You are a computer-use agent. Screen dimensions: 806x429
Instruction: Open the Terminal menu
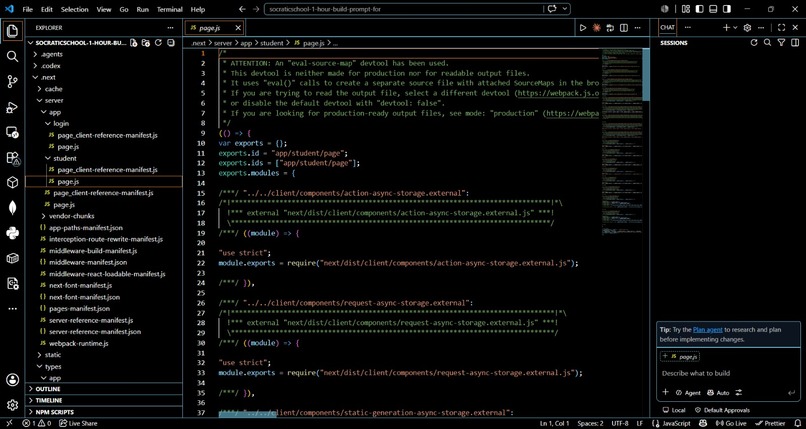pos(169,9)
